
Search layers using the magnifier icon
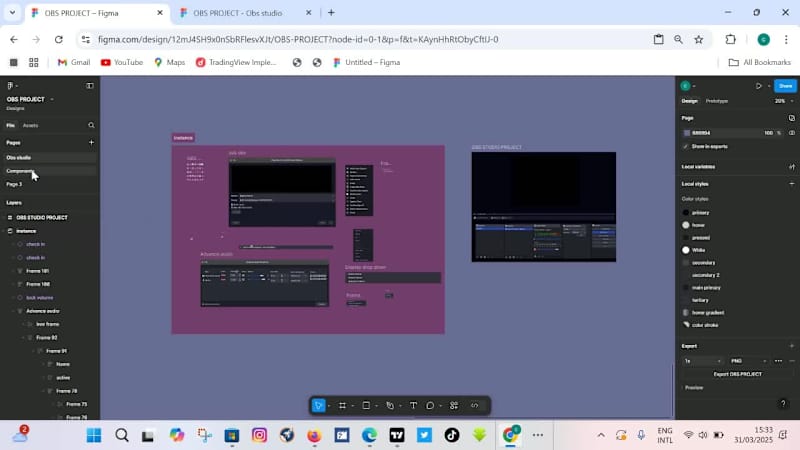tap(91, 125)
